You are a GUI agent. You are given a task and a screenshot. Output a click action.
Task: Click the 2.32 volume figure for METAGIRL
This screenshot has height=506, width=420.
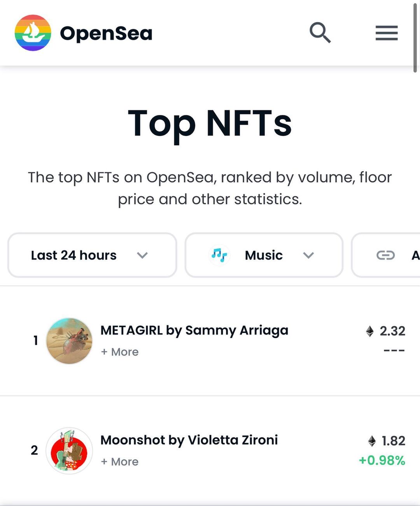(x=392, y=331)
